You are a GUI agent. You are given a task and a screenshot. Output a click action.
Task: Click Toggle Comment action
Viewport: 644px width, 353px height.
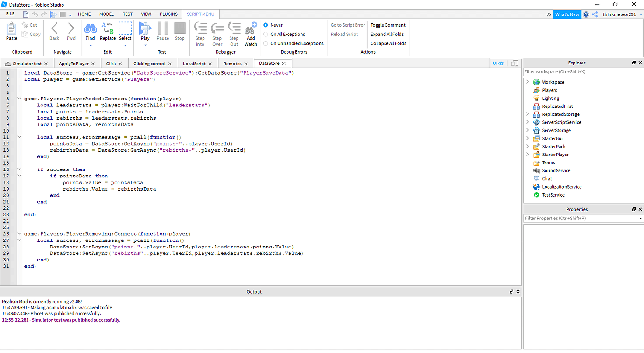[388, 25]
